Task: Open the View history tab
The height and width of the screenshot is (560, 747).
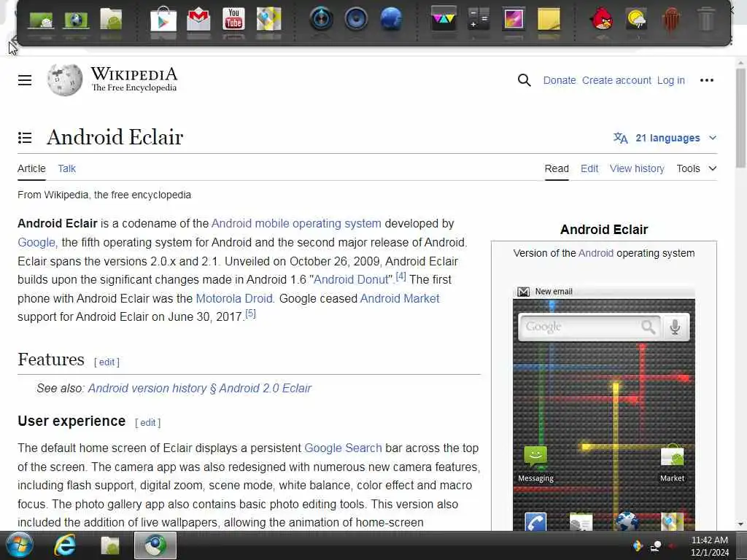Action: pyautogui.click(x=637, y=168)
